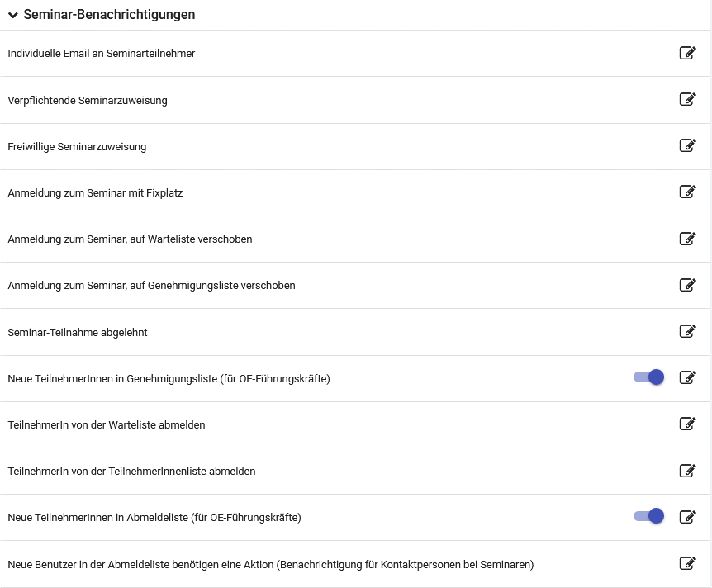Viewport: 712px width, 588px height.
Task: Select 'Freiwillige Seminarzuweisung' list entry
Action: [77, 147]
